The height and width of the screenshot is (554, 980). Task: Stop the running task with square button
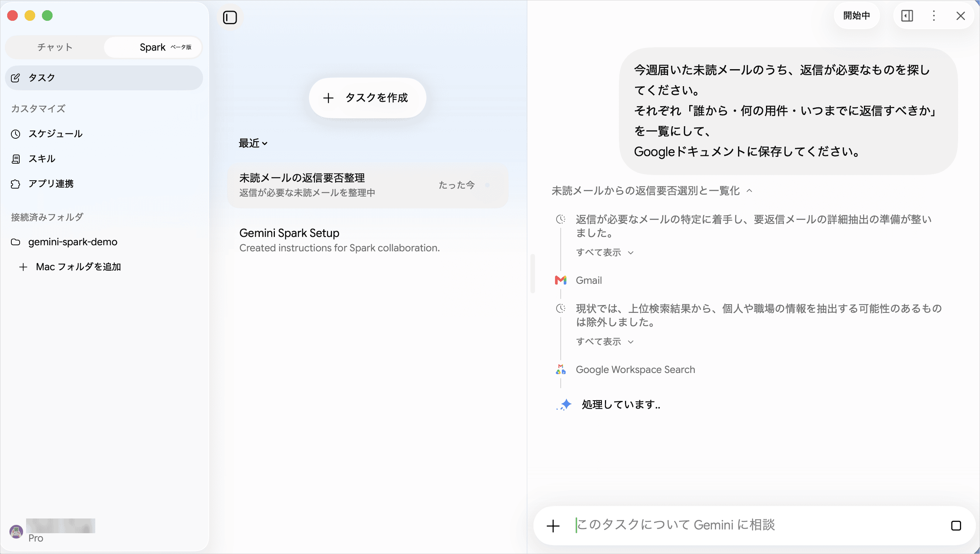click(x=956, y=526)
